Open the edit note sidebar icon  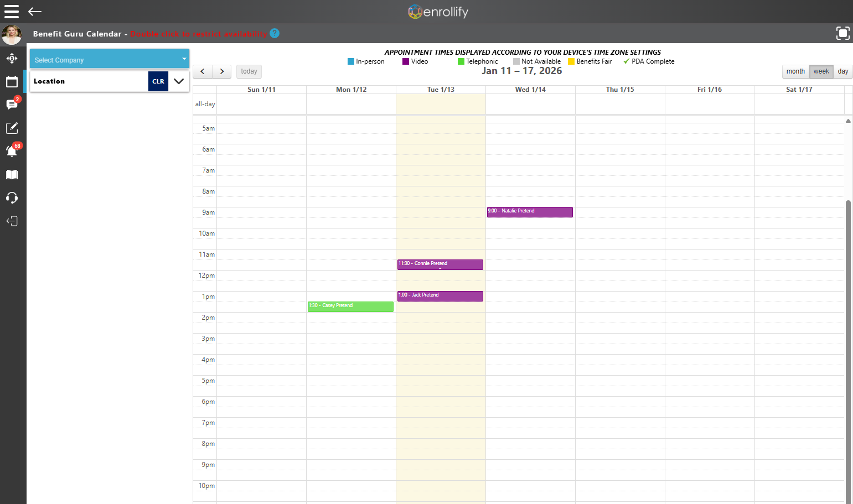click(x=12, y=128)
